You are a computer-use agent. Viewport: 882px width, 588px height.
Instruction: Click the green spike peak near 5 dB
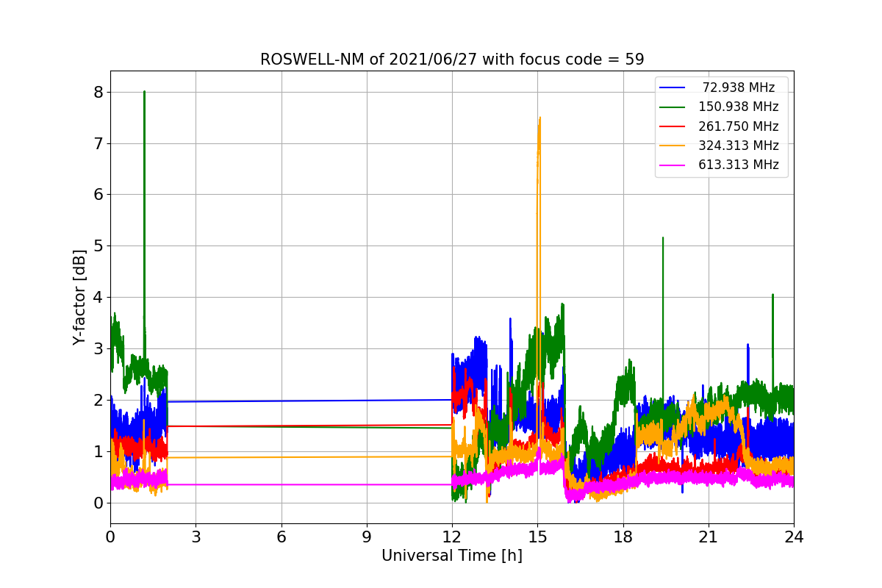click(x=663, y=239)
